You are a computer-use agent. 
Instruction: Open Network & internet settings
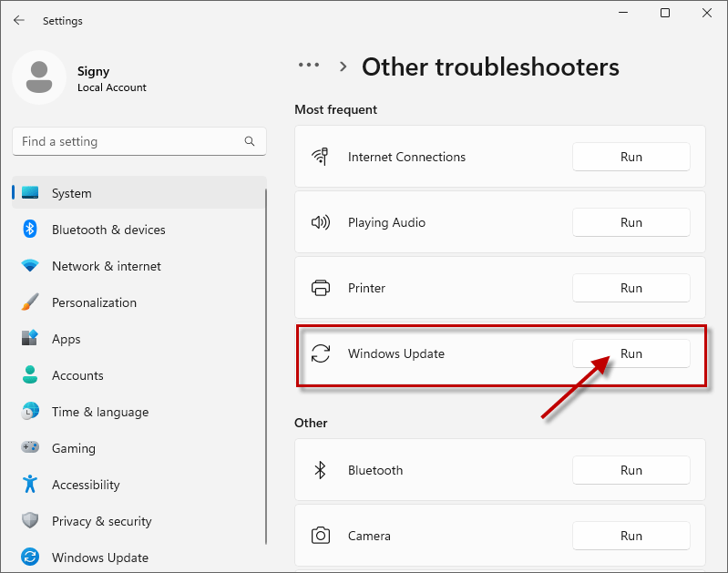click(139, 266)
